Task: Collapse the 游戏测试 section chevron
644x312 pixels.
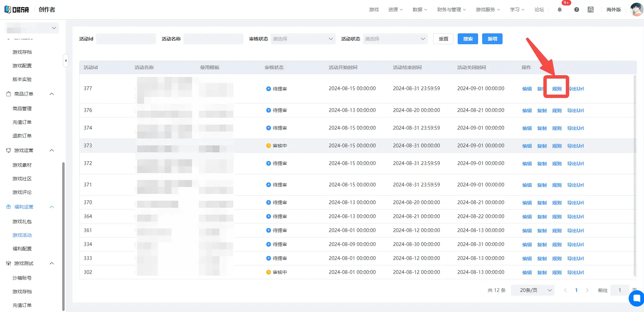Action: click(x=52, y=263)
